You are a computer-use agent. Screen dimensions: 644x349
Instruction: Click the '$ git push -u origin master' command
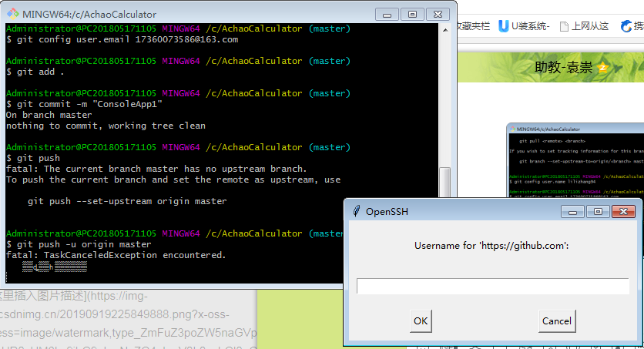pos(79,244)
